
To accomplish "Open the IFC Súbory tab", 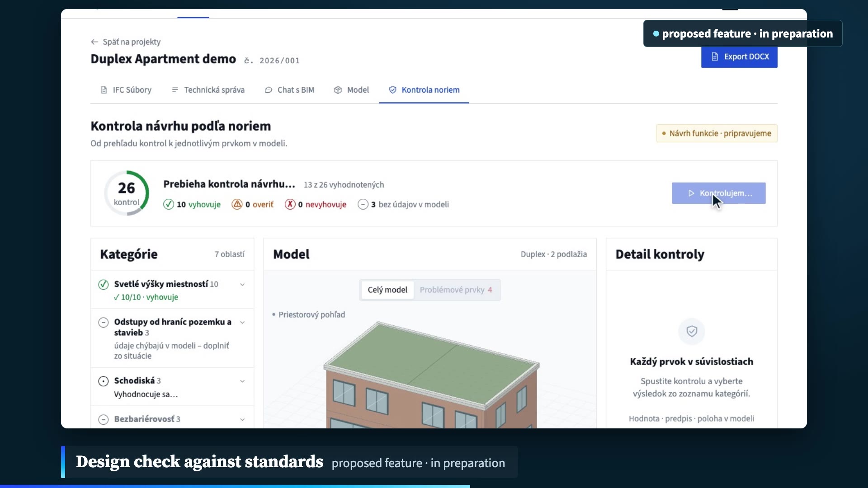I will pyautogui.click(x=126, y=90).
